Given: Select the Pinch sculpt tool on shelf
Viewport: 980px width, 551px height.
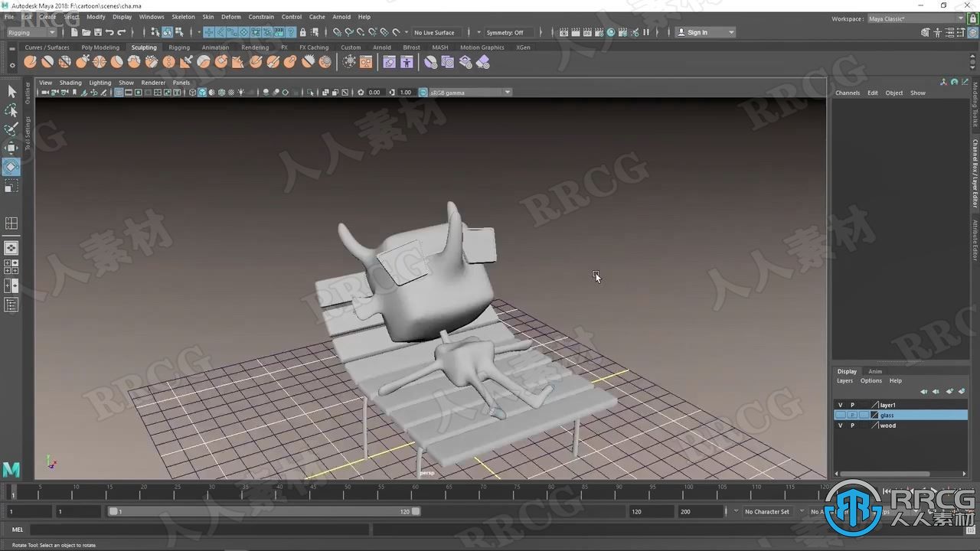Looking at the screenshot, I should [100, 62].
